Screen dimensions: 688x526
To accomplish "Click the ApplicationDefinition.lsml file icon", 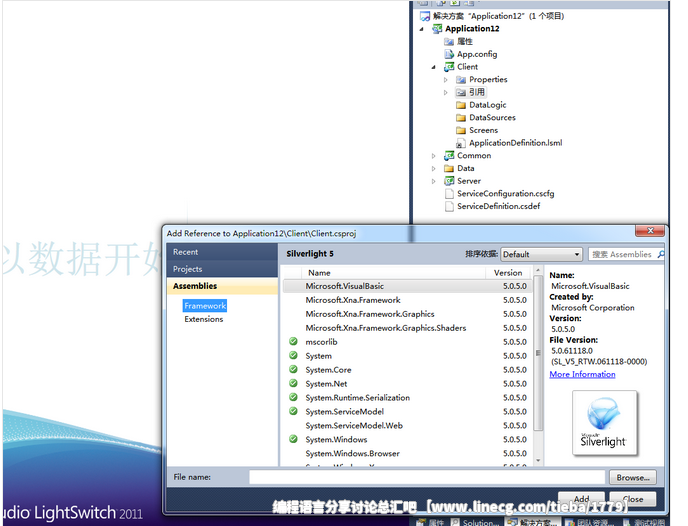I will coord(461,143).
